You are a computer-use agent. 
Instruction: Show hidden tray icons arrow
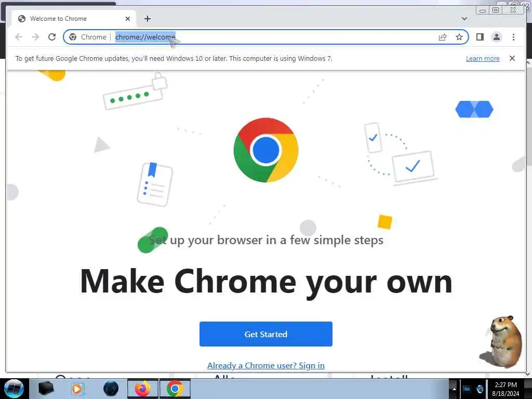click(454, 389)
